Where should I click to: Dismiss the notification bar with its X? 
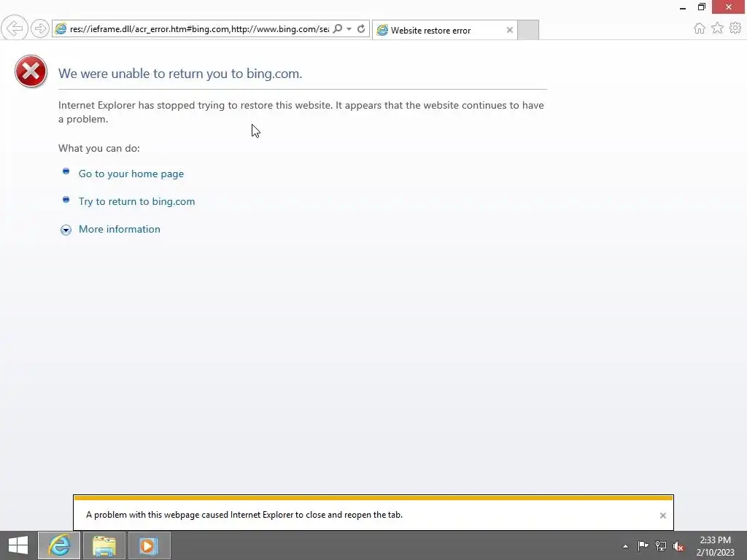point(662,516)
